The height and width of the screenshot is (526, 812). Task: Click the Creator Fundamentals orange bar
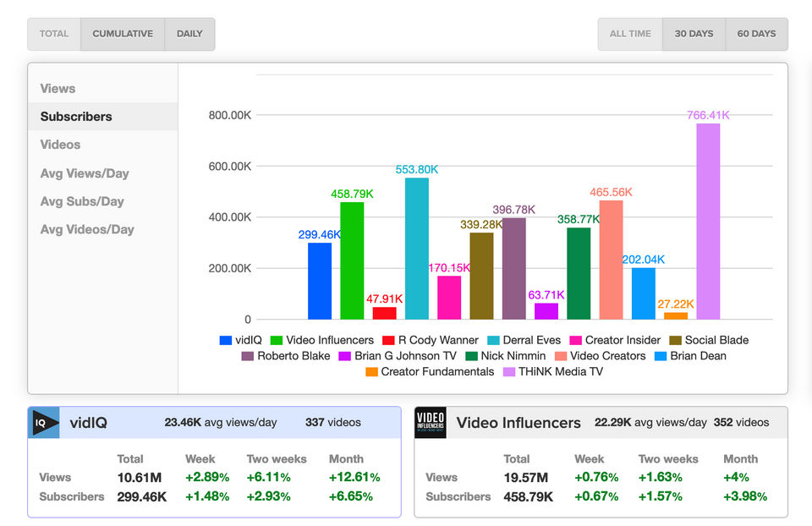(676, 315)
